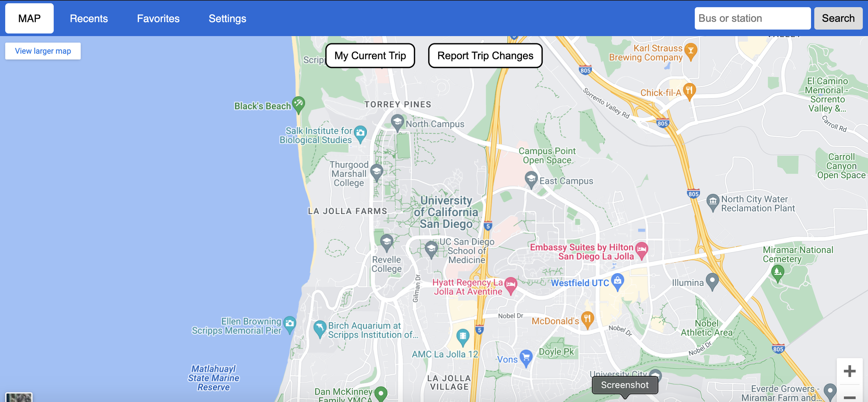Open the Settings tab
Image resolution: width=868 pixels, height=402 pixels.
(227, 18)
